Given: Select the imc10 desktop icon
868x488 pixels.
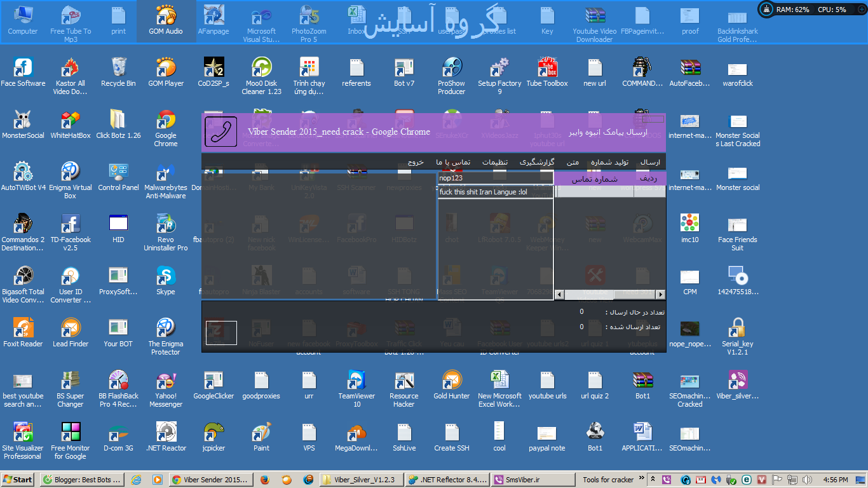Looking at the screenshot, I should 690,229.
